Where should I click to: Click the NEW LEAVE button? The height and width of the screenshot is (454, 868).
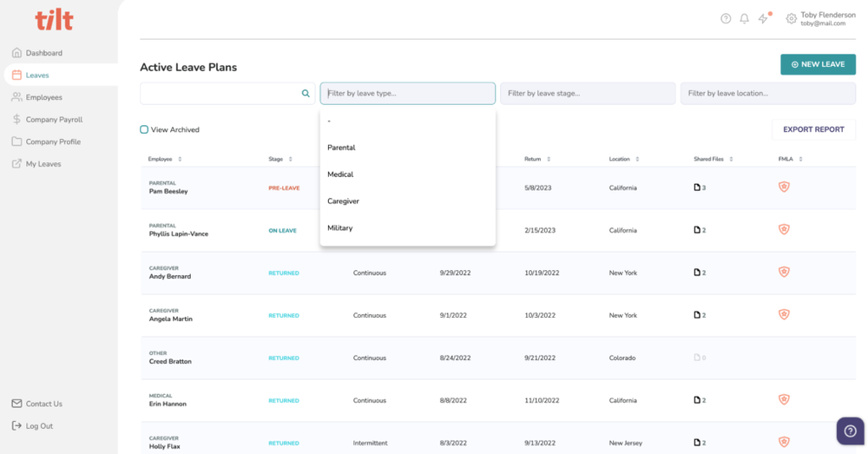pos(819,65)
